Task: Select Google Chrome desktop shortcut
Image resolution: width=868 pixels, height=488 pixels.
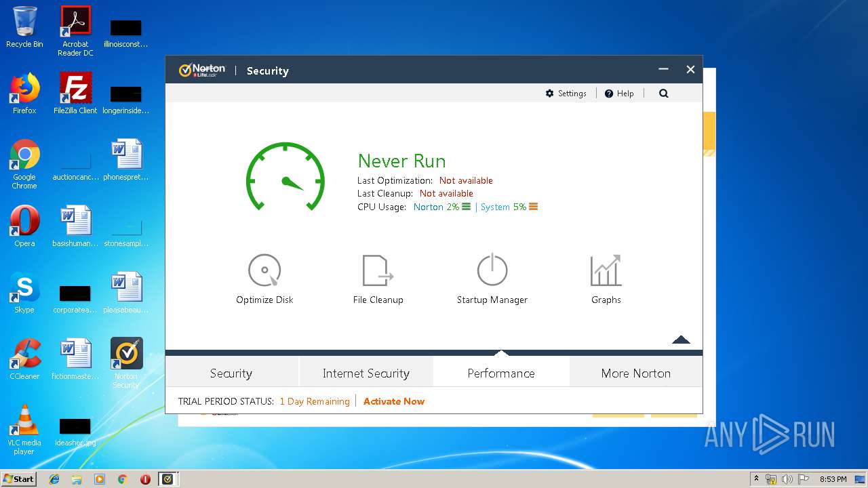Action: [x=24, y=164]
